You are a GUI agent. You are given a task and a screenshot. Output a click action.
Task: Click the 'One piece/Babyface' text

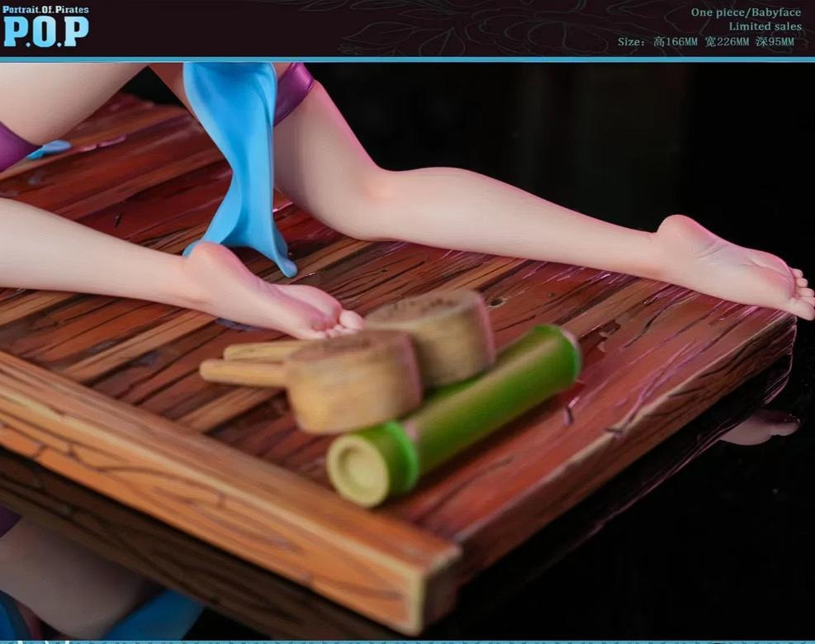[x=746, y=12]
